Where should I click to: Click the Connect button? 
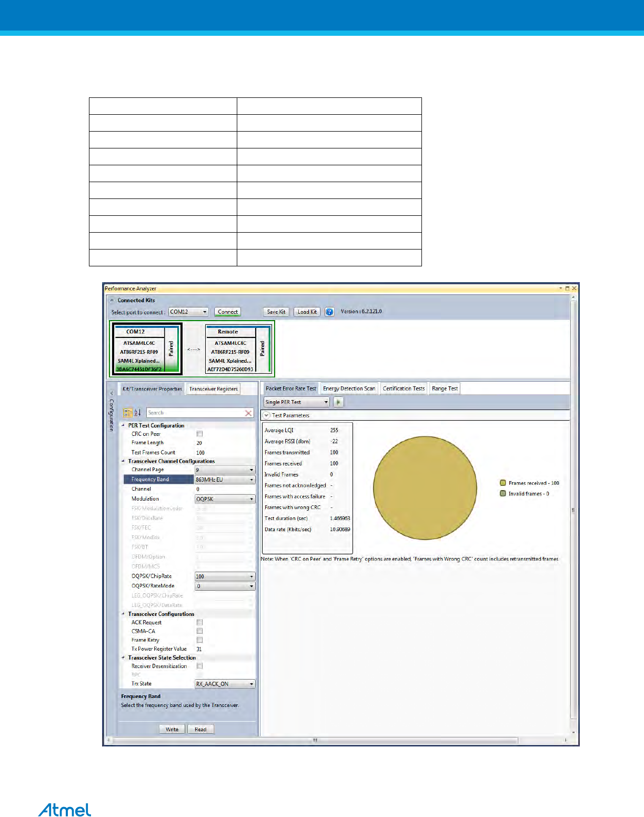pos(228,312)
